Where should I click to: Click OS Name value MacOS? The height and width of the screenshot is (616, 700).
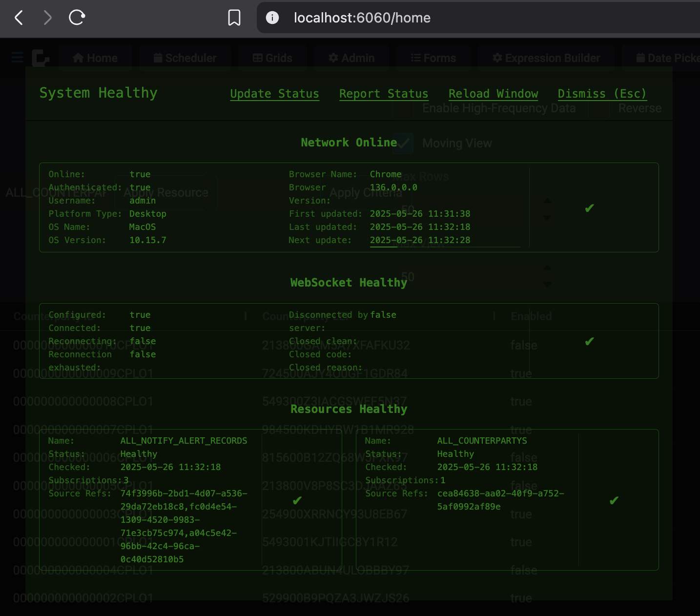point(143,227)
